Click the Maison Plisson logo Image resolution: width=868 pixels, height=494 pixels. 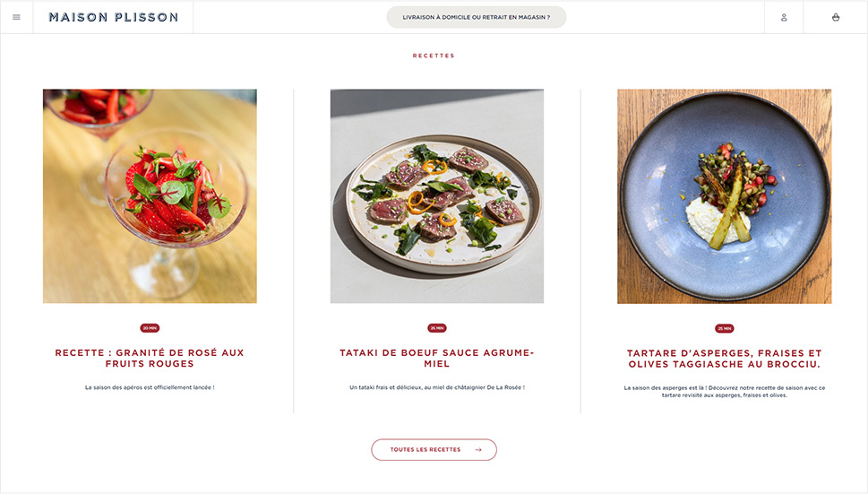pos(113,17)
